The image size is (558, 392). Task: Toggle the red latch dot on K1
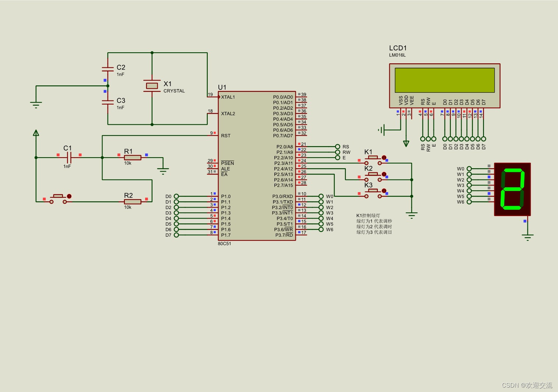(384, 158)
